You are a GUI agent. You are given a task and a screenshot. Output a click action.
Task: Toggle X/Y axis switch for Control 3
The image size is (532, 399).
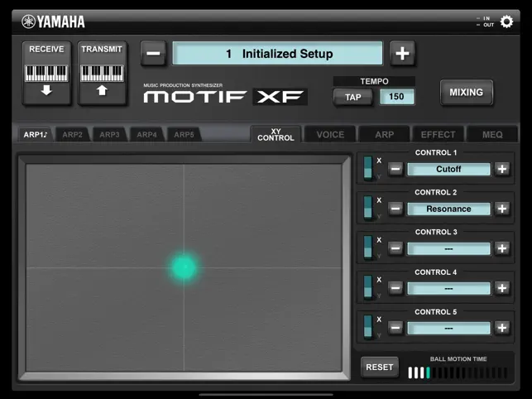tap(368, 248)
